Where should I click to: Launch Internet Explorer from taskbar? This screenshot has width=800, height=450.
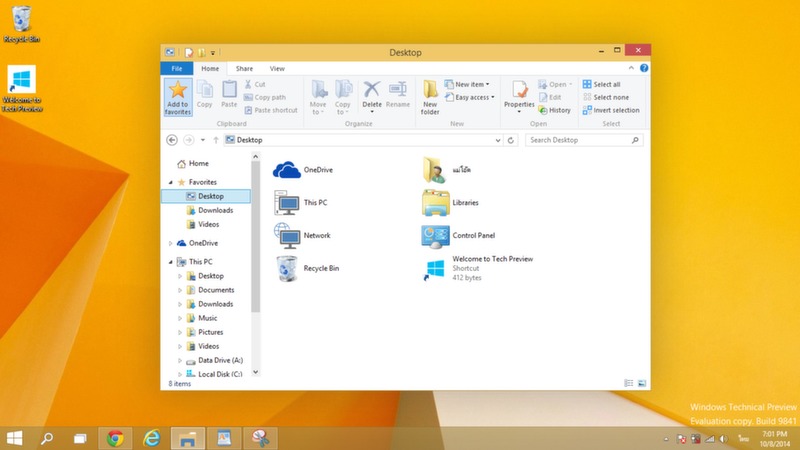pos(152,438)
